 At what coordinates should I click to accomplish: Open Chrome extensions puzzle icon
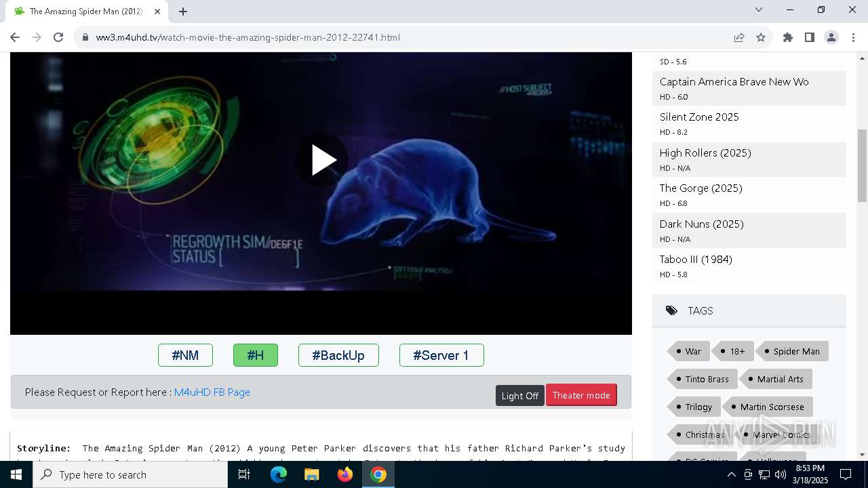(788, 37)
